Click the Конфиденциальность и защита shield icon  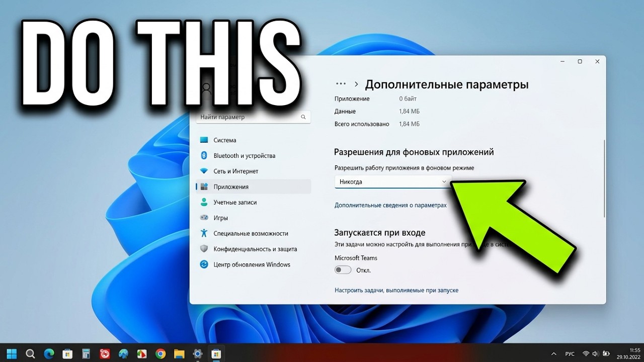(x=204, y=249)
